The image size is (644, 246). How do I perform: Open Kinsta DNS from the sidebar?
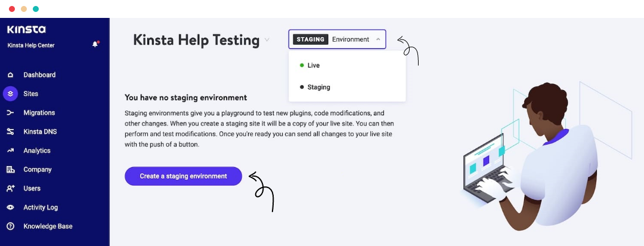click(40, 132)
